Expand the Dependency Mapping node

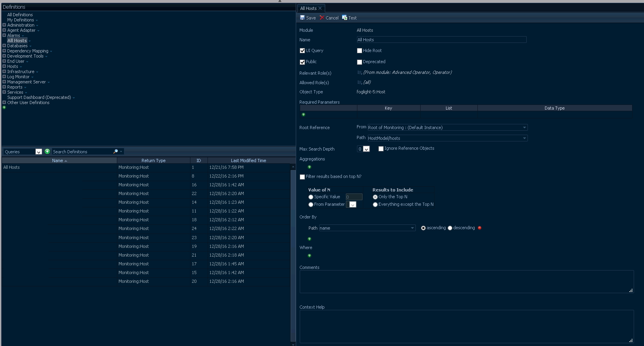tap(4, 50)
